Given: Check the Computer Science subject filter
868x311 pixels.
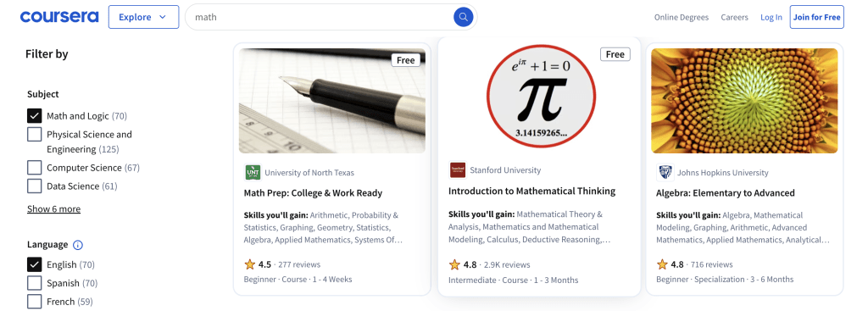Looking at the screenshot, I should coord(34,168).
